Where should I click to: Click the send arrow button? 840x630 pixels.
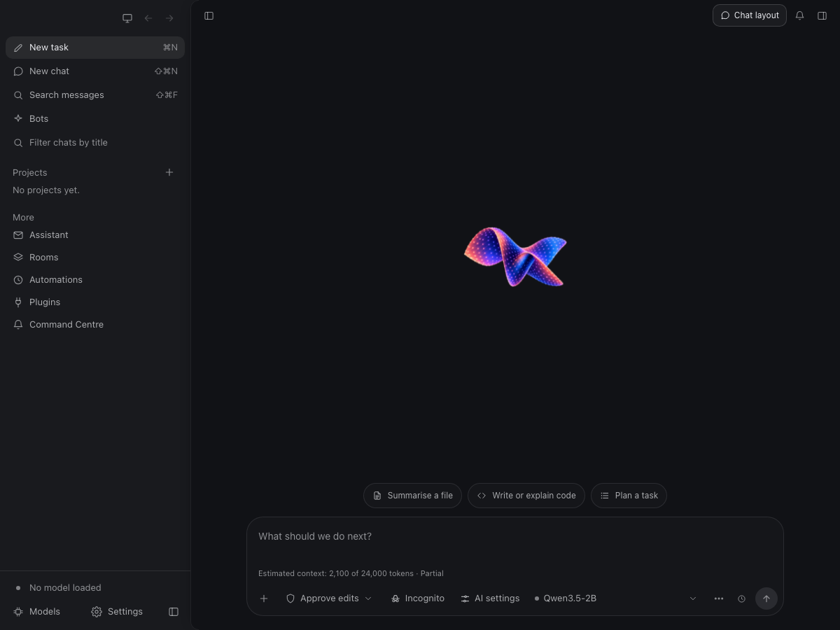766,598
